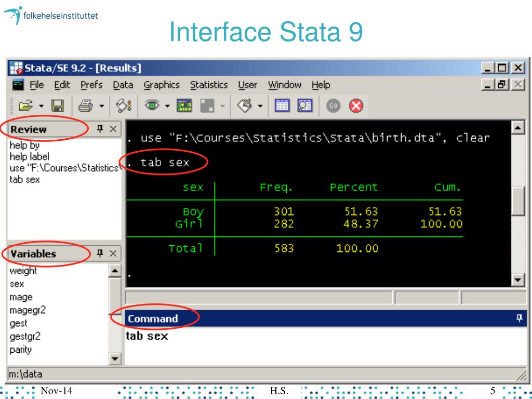Screen dimensions: 532x399
Task: Select the sex variable
Action: (x=17, y=284)
